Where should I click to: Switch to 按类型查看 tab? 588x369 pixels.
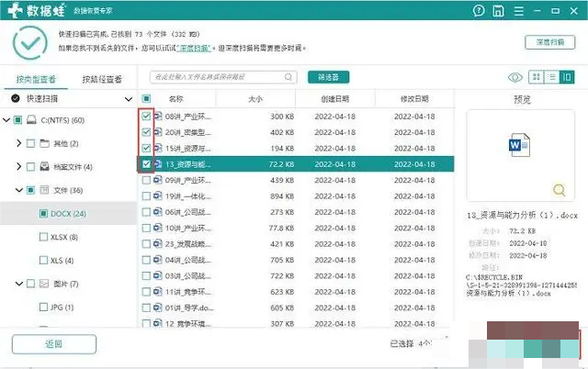pos(36,79)
